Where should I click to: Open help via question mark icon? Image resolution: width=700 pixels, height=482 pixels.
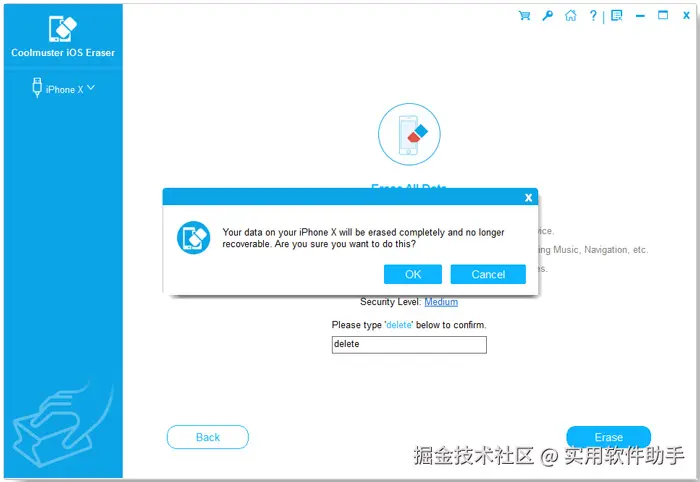pyautogui.click(x=593, y=16)
